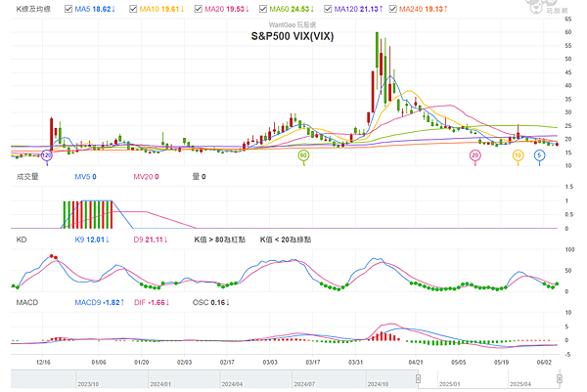This screenshot has width=587, height=392.
Task: Toggle the MA240 moving average checkbox
Action: point(392,9)
